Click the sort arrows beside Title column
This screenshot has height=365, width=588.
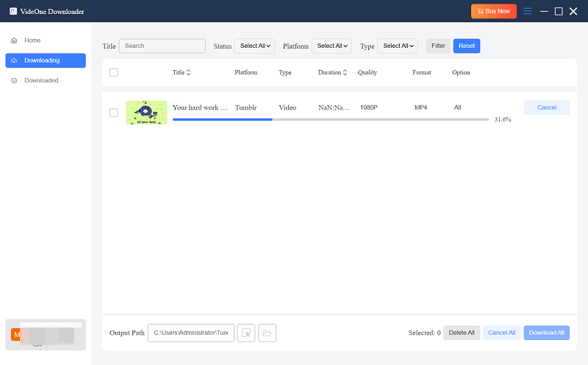click(189, 73)
